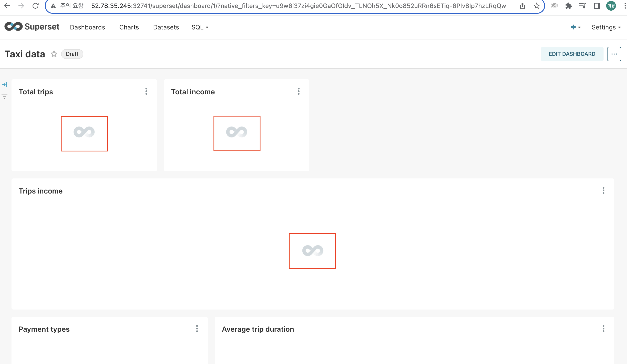Image resolution: width=627 pixels, height=364 pixels.
Task: Open Trips income chart options menu
Action: 603,191
